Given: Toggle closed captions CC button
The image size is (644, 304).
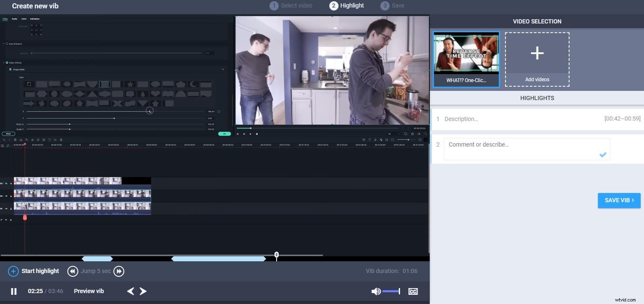Looking at the screenshot, I should tap(413, 291).
